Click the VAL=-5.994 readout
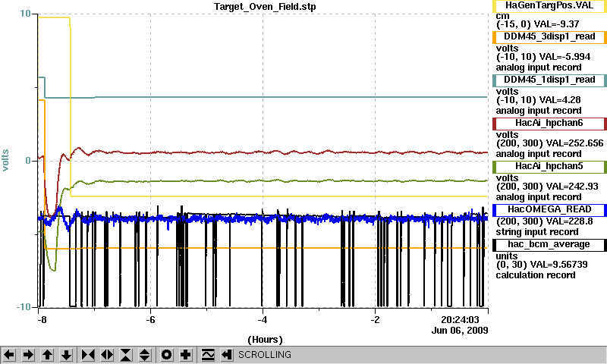 [x=565, y=57]
